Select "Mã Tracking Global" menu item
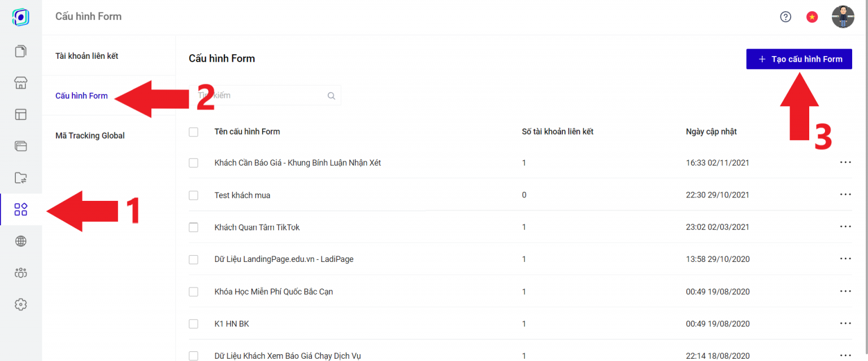This screenshot has width=868, height=361. (90, 136)
